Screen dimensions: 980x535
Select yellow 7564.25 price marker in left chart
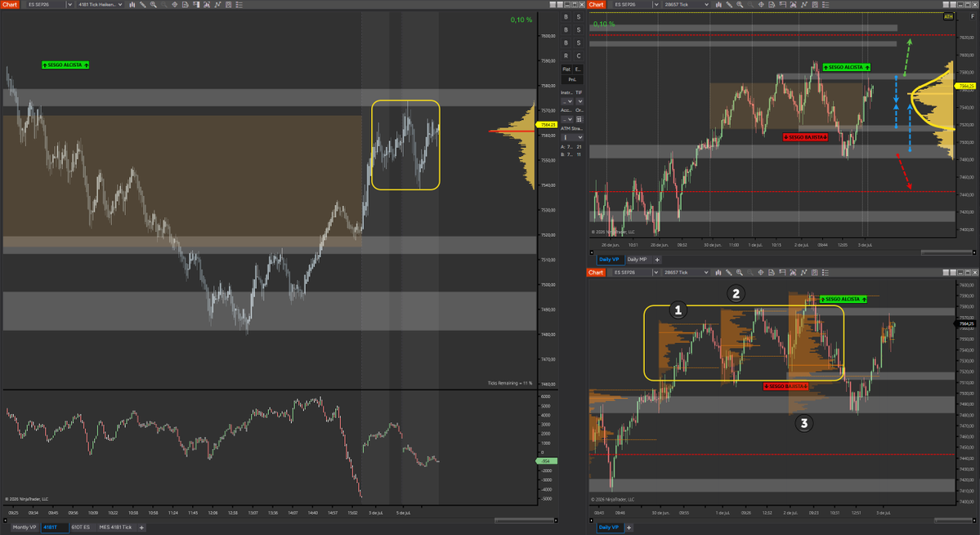tap(548, 125)
